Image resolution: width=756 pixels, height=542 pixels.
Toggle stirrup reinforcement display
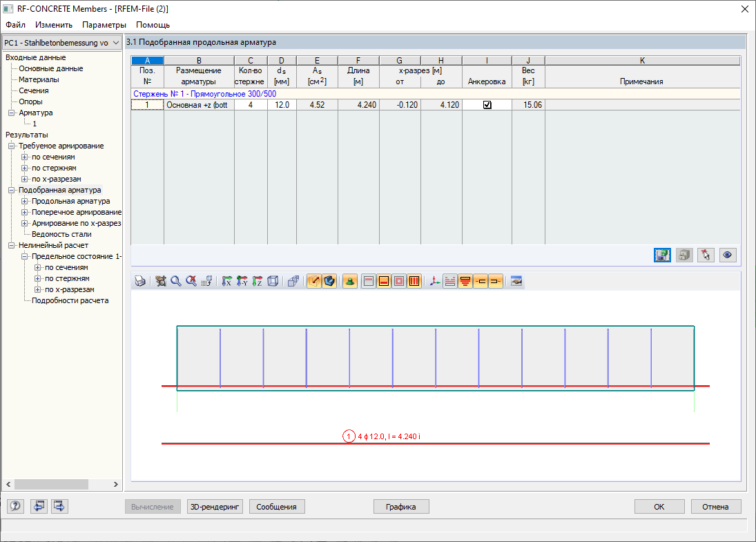(414, 281)
